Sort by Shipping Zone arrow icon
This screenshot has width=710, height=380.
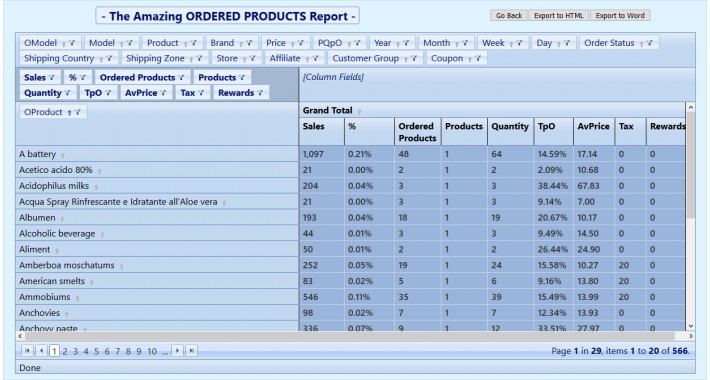[192, 59]
